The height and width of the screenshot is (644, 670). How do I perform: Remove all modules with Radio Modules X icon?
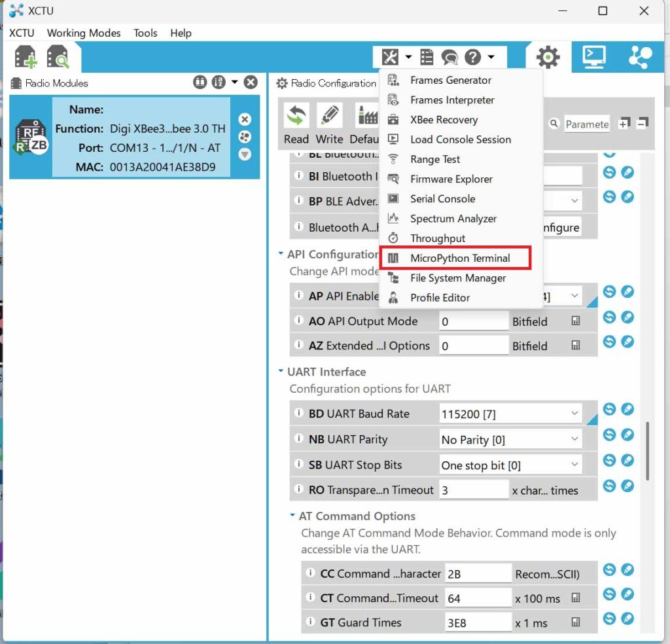point(251,82)
